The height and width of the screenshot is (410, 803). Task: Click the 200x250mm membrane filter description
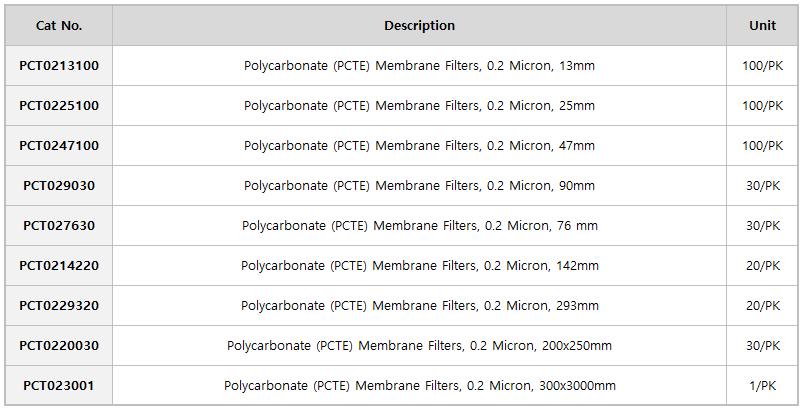click(419, 345)
